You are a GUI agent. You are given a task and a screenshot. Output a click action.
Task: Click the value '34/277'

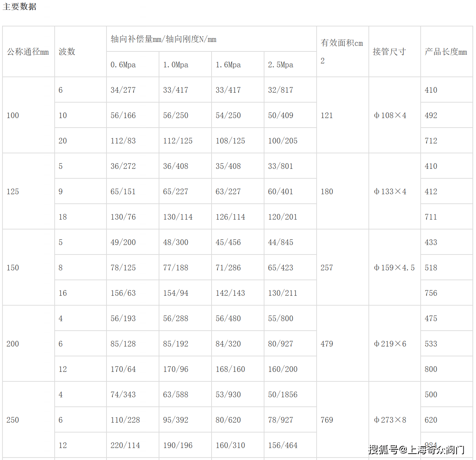[x=123, y=90]
